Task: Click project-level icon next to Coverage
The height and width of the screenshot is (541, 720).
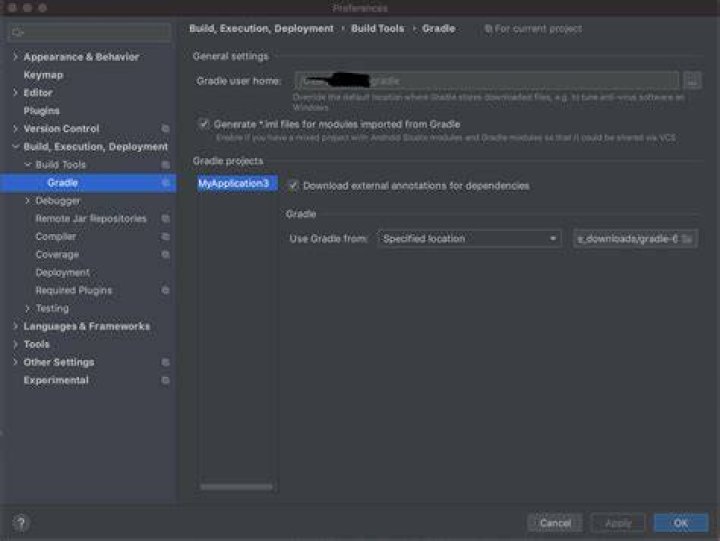Action: pos(166,254)
